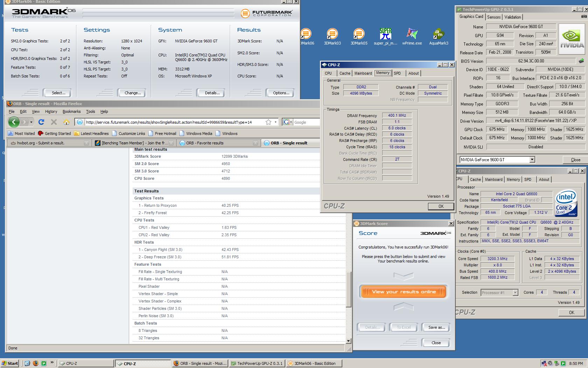Click the Firefox page vertical scrollbar thumb
The width and height of the screenshot is (588, 368).
pos(348,289)
